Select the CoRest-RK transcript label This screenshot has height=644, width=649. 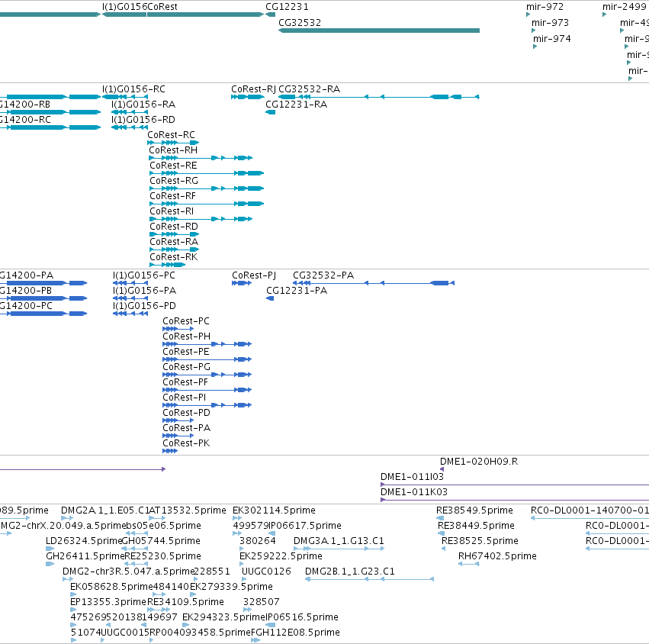click(174, 257)
